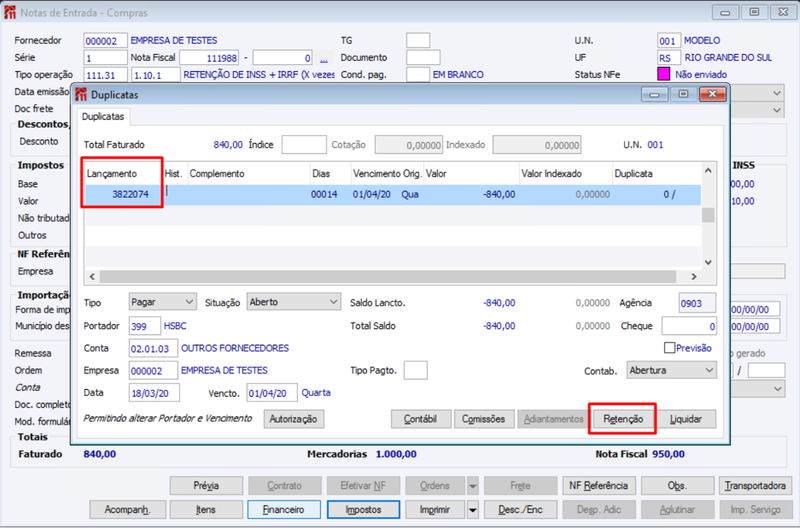Click the magenta Status NFe indicator
The width and height of the screenshot is (800, 528).
pyautogui.click(x=663, y=74)
